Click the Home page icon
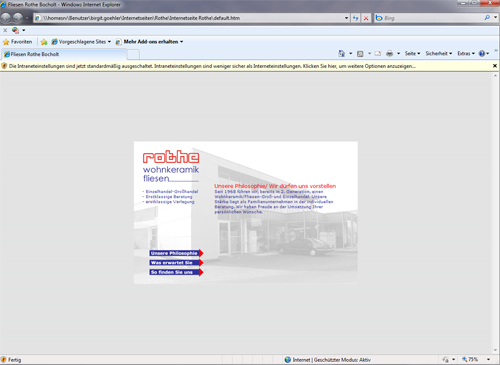500x365 pixels. pyautogui.click(x=341, y=53)
